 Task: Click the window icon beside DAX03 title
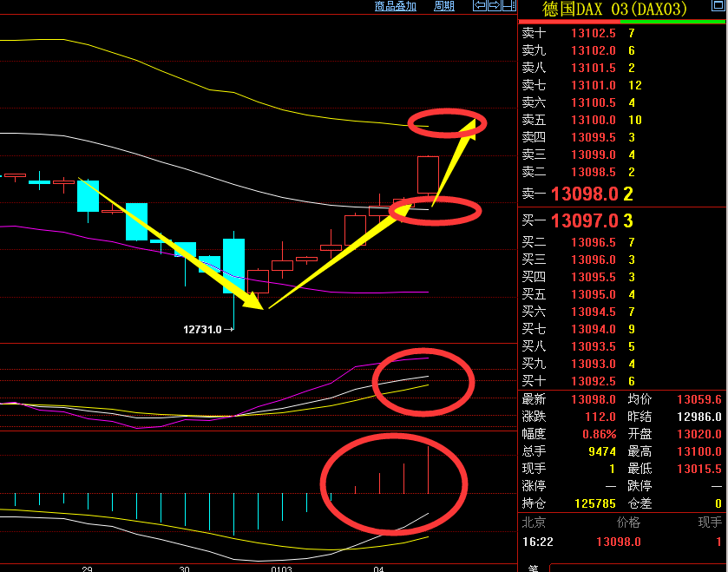click(x=718, y=5)
